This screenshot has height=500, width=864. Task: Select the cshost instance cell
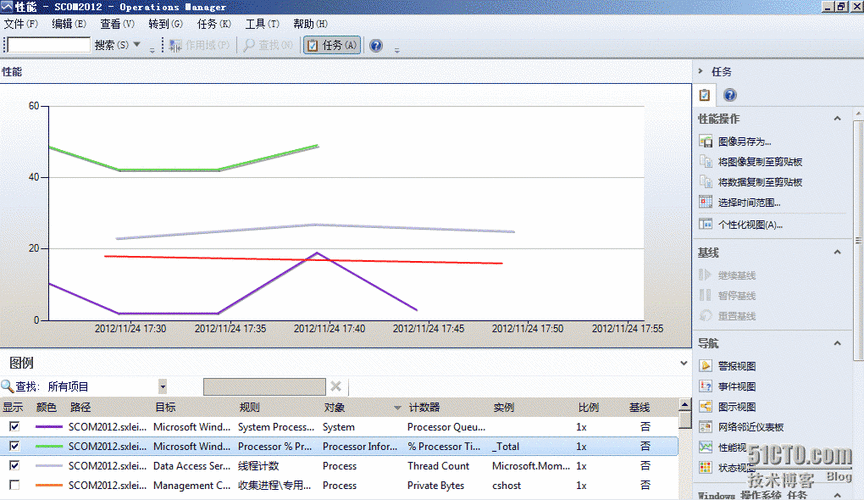coord(506,486)
